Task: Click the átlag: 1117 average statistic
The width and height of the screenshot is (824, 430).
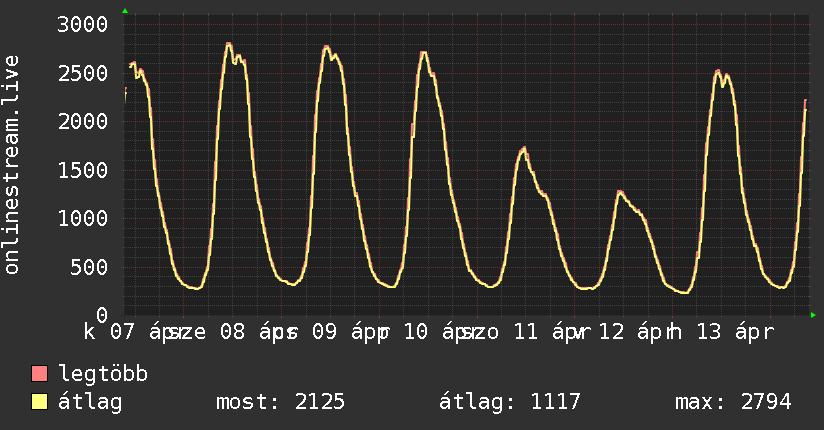Action: 510,403
